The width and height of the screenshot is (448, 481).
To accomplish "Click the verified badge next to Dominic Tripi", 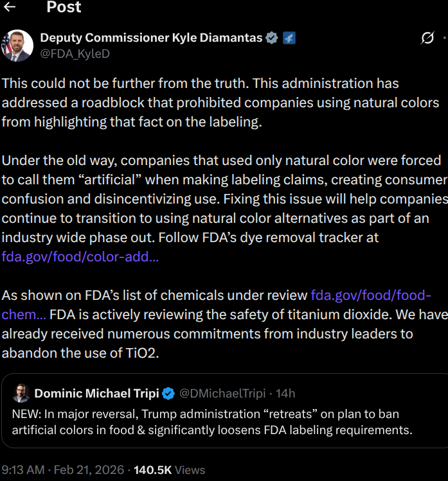I will [x=168, y=393].
